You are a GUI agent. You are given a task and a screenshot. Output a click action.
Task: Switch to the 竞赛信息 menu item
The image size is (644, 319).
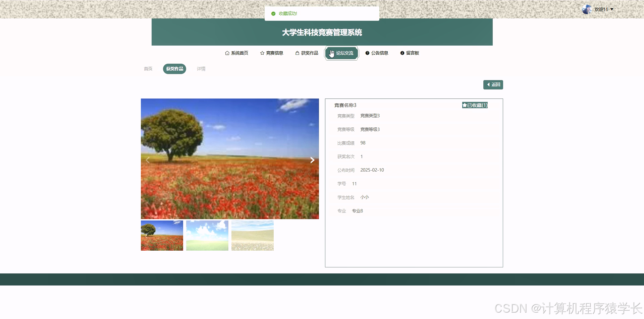click(x=274, y=53)
